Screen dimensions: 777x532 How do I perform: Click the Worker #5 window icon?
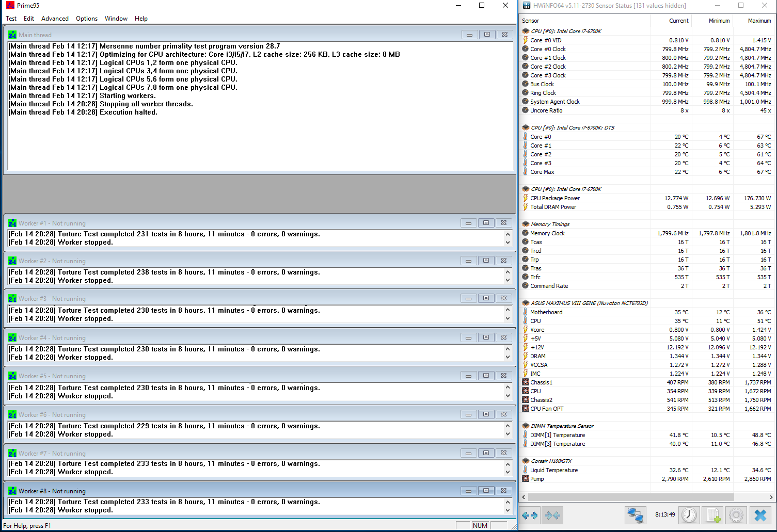pos(12,376)
